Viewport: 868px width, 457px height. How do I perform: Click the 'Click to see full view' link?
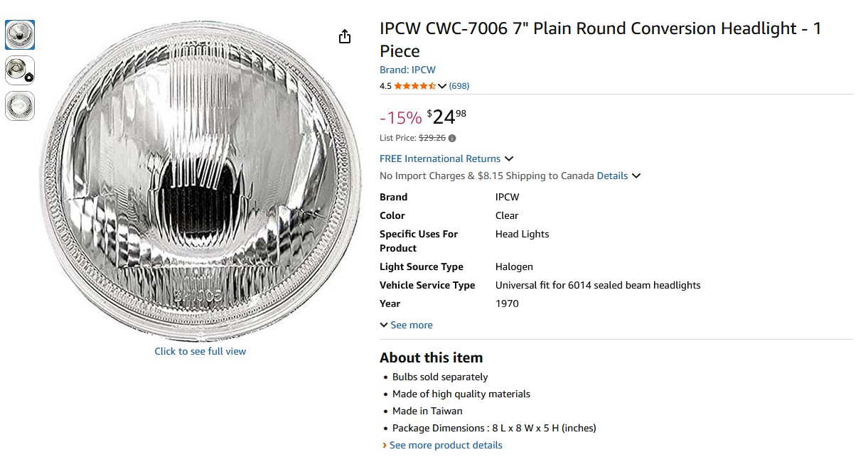[x=200, y=351]
